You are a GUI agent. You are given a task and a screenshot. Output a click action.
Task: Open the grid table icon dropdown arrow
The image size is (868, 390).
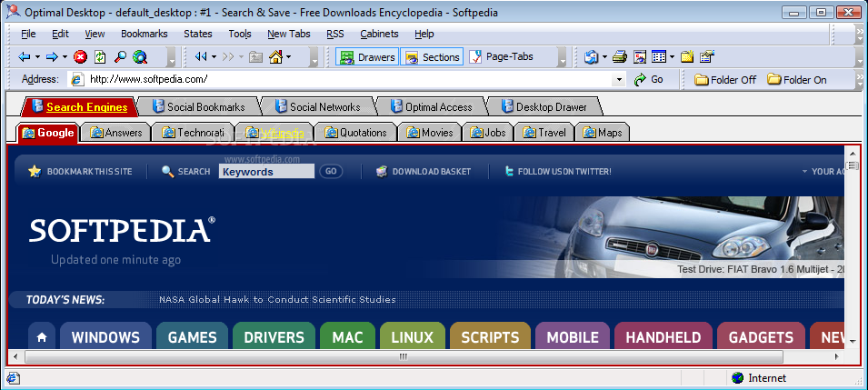pos(672,56)
